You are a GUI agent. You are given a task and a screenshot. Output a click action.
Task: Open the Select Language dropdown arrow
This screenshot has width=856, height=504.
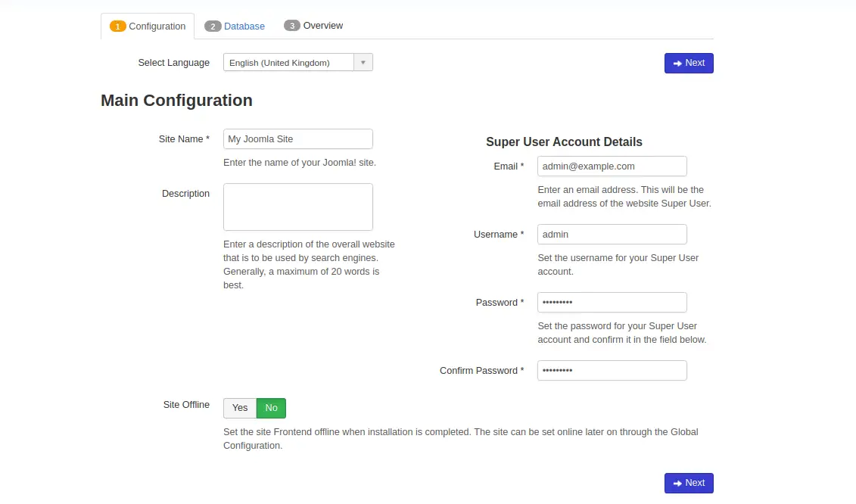tap(363, 63)
